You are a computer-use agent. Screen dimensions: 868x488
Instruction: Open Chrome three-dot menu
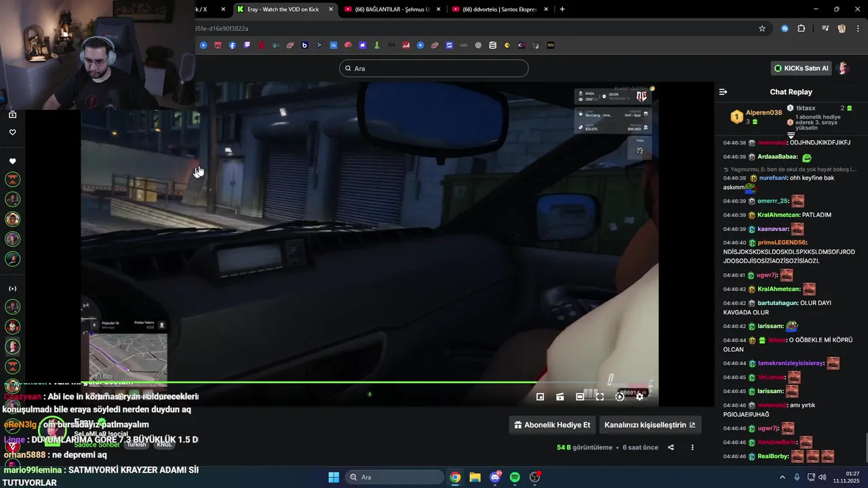pos(858,28)
